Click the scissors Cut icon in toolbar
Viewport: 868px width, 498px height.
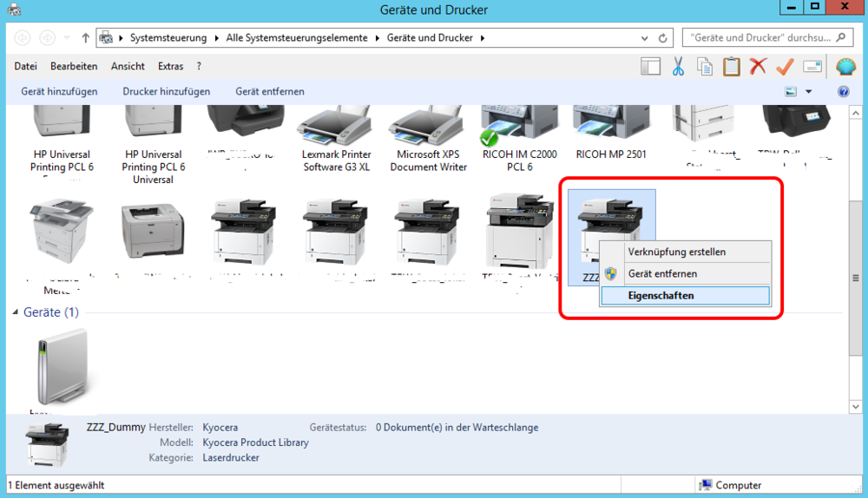[x=678, y=67]
